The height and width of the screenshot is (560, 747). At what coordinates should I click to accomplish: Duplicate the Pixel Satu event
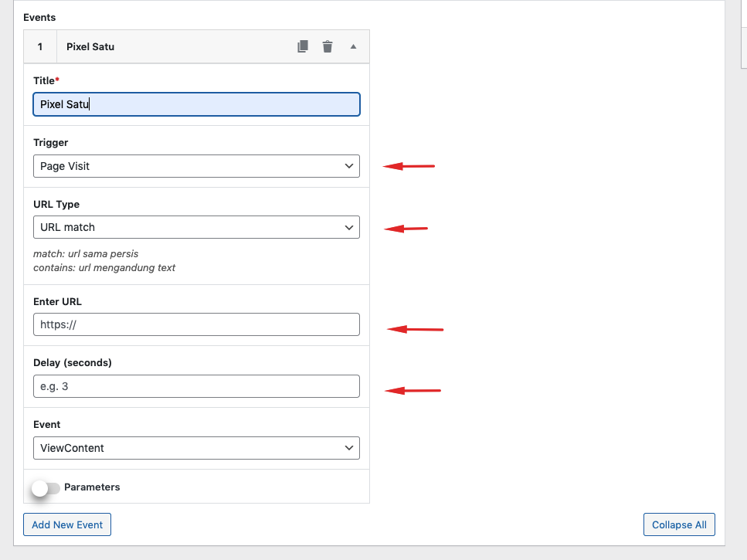pos(303,46)
